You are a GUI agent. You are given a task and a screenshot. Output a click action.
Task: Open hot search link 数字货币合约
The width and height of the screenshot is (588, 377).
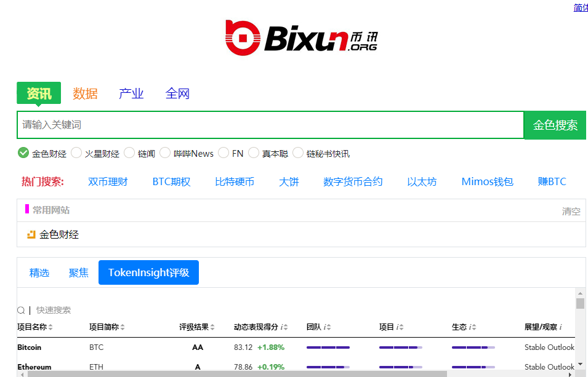click(x=353, y=182)
